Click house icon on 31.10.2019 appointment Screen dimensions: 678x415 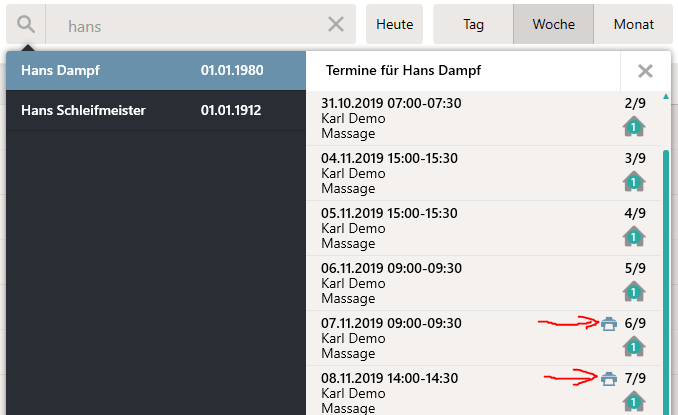click(x=634, y=127)
